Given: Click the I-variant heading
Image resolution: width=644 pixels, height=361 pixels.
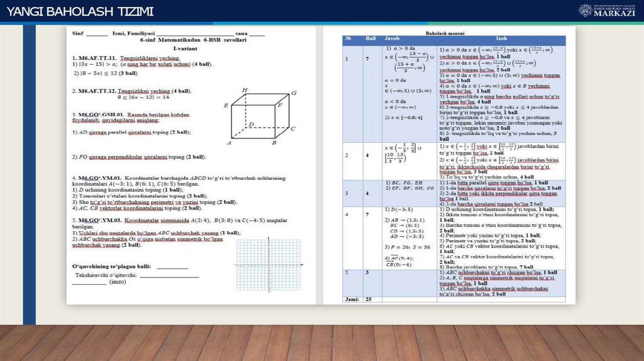Looking at the screenshot, I should [x=186, y=48].
